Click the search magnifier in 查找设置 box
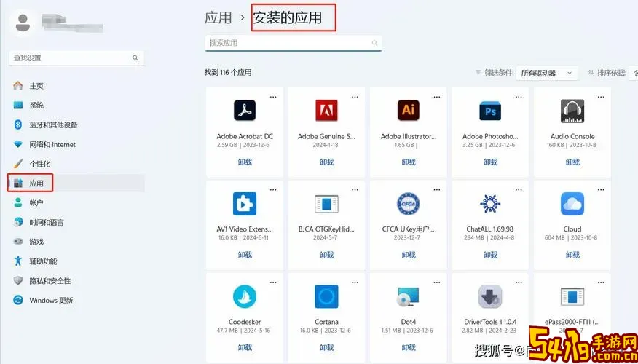The image size is (638, 364). (135, 58)
